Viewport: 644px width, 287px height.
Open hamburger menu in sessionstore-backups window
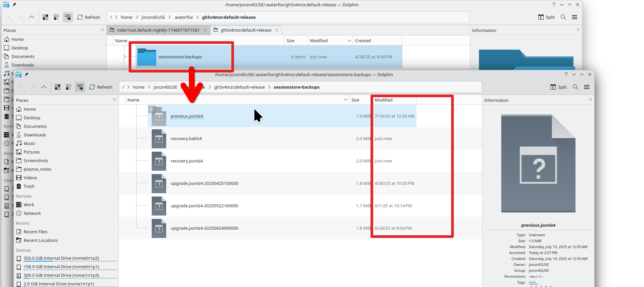tap(587, 87)
